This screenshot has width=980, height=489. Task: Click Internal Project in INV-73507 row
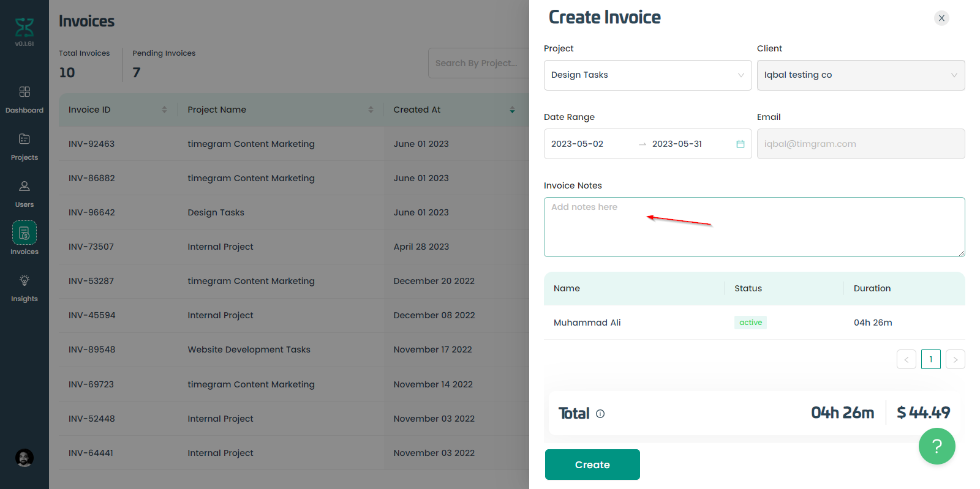click(220, 247)
